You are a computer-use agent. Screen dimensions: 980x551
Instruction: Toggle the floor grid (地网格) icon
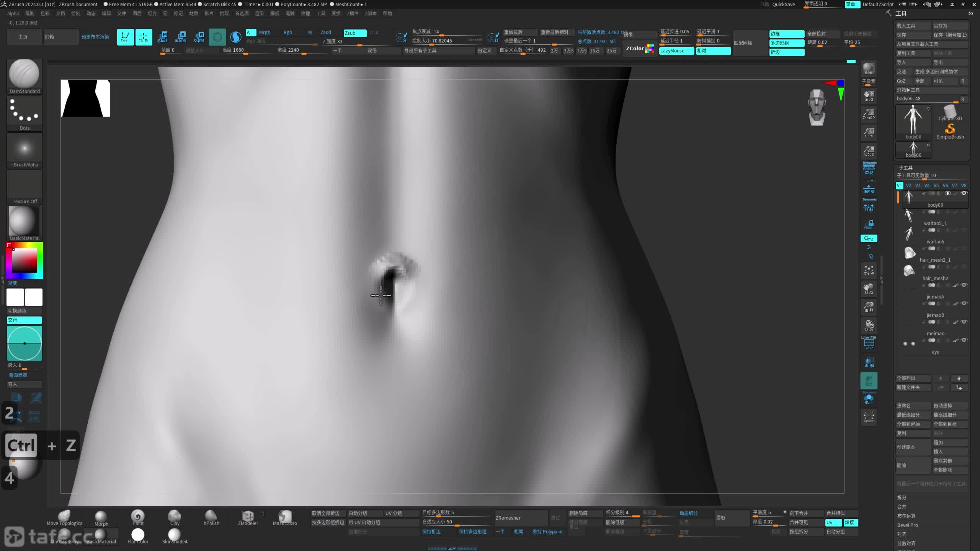(869, 188)
